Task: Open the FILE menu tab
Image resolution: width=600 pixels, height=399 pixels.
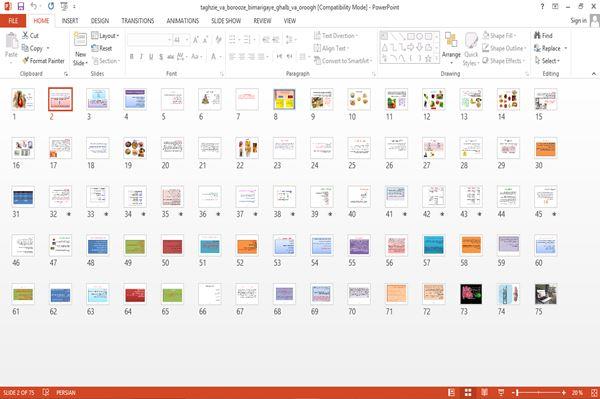Action: (x=13, y=21)
